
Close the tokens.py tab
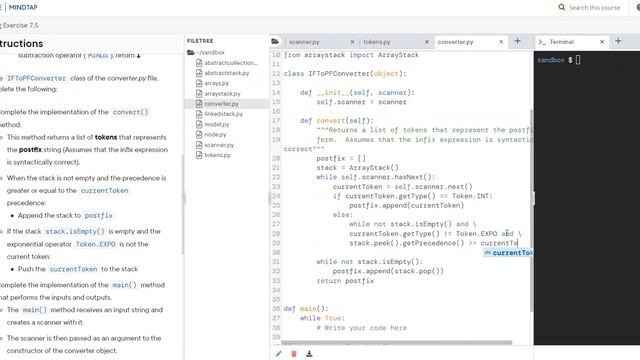tap(427, 42)
